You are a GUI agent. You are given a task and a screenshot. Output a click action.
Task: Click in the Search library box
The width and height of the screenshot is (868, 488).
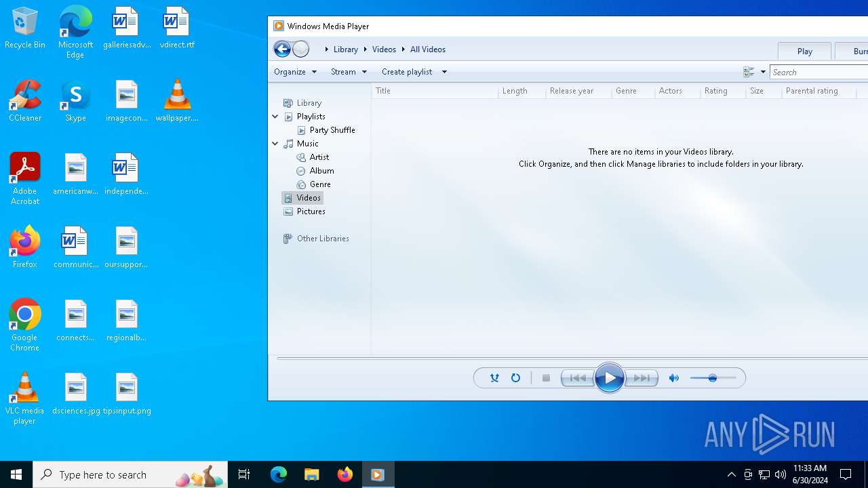[x=819, y=72]
